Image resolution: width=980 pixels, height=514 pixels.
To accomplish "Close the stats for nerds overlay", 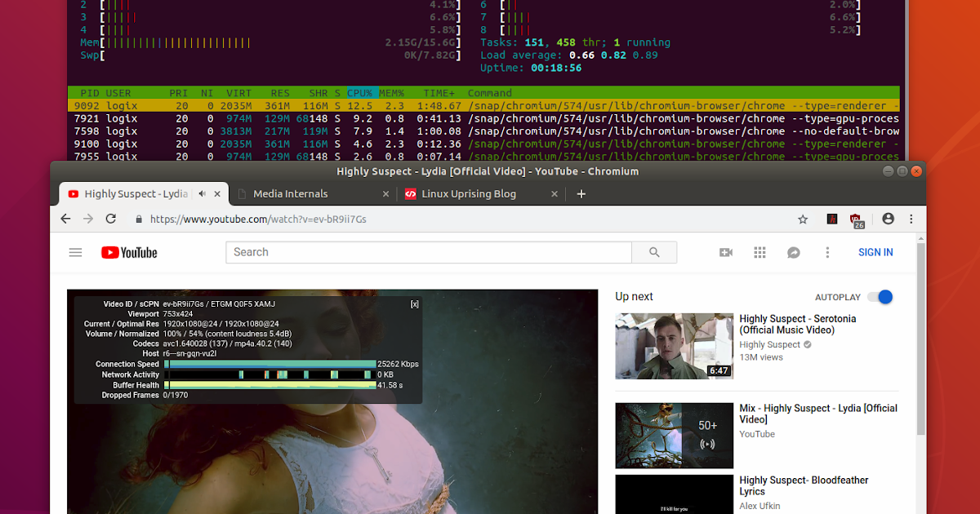I will [414, 304].
